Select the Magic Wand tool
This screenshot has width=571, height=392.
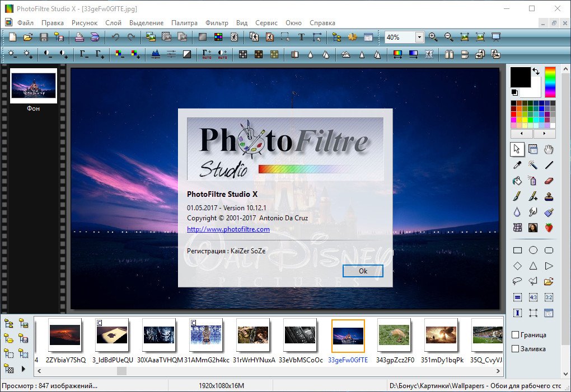pyautogui.click(x=533, y=165)
